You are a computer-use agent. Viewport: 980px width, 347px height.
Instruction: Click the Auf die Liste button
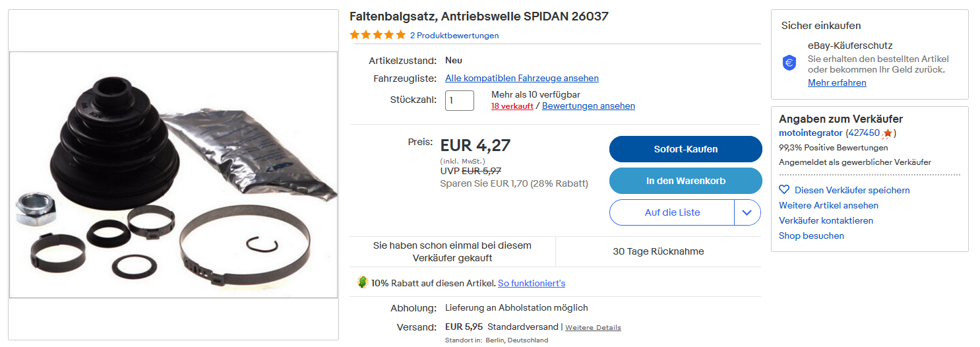672,212
